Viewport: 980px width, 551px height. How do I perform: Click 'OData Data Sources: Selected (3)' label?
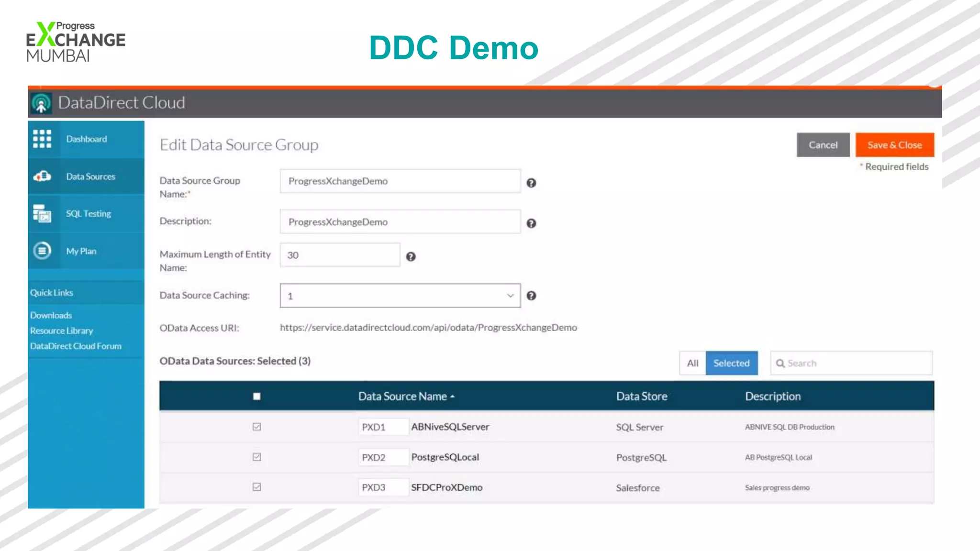point(235,361)
